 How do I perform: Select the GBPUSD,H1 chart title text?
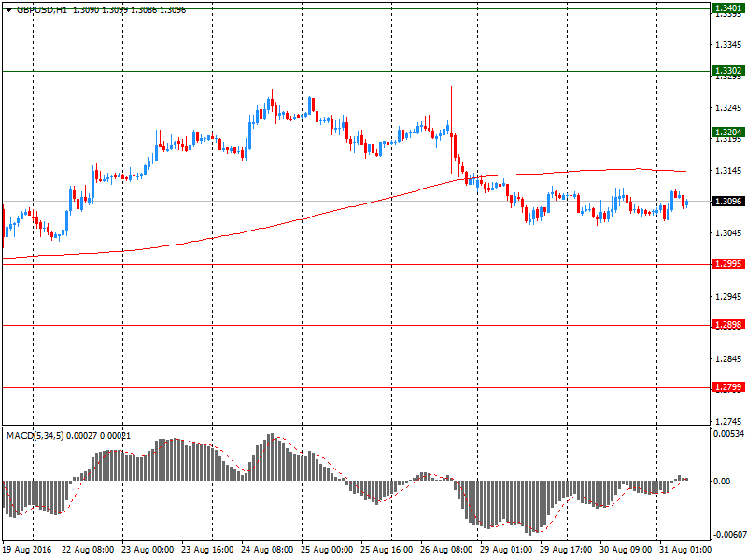click(42, 10)
